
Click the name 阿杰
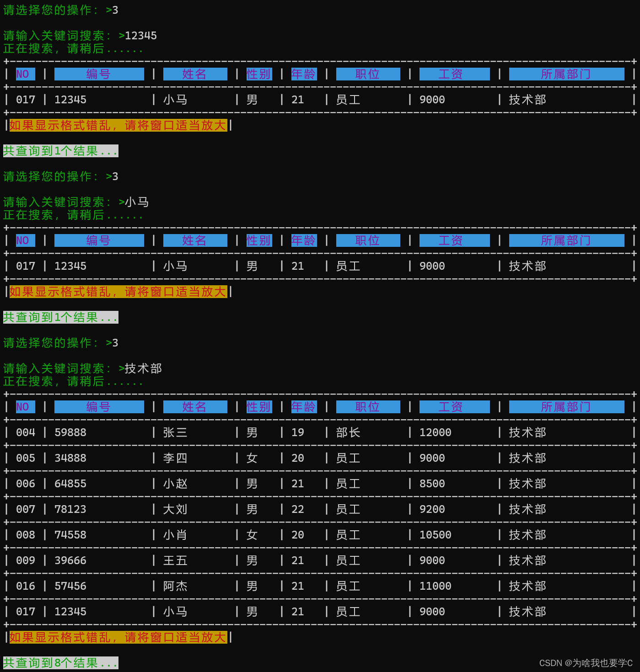tap(175, 586)
